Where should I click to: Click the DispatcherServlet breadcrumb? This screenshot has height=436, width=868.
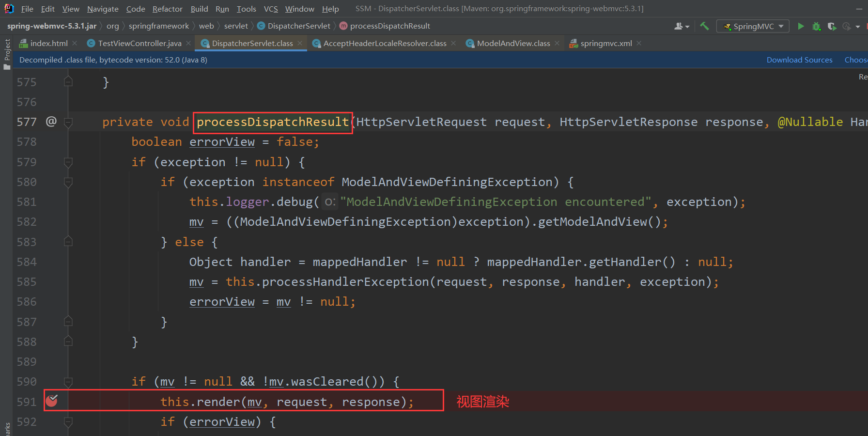click(x=294, y=26)
